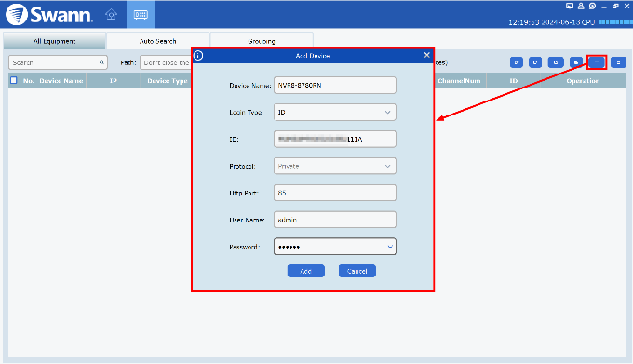This screenshot has height=364, width=633.
Task: Open the Password field dropdown arrow
Action: pos(390,247)
